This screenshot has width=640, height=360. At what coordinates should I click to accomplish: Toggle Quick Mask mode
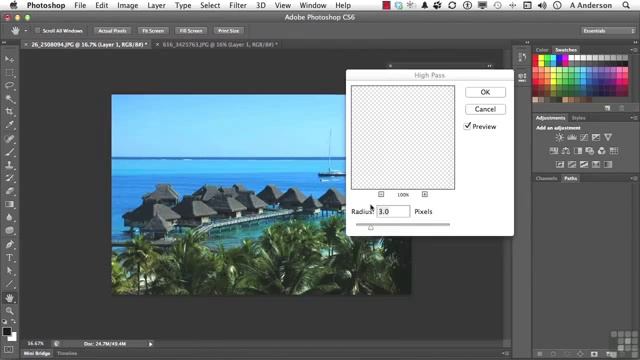pyautogui.click(x=9, y=349)
